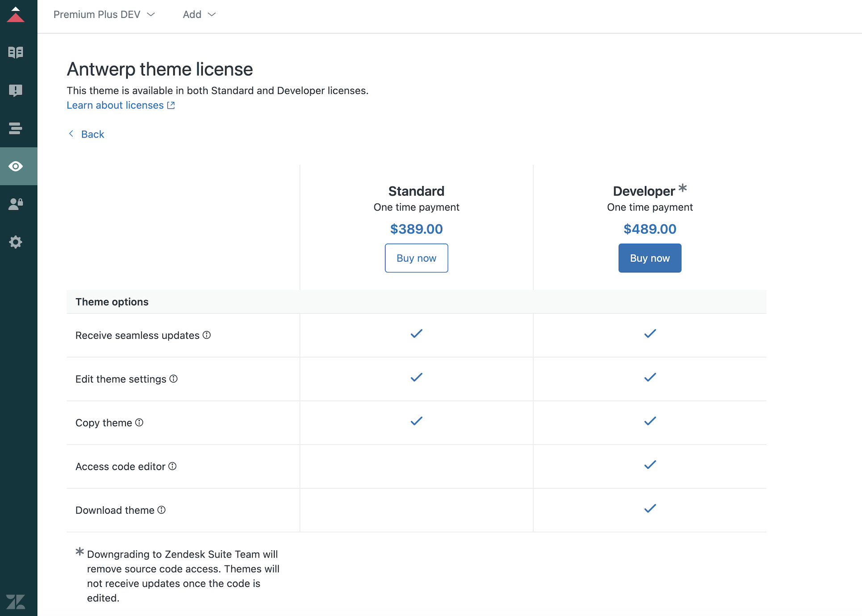Click Developer checkmark for Access code editor
The image size is (862, 616).
650,465
